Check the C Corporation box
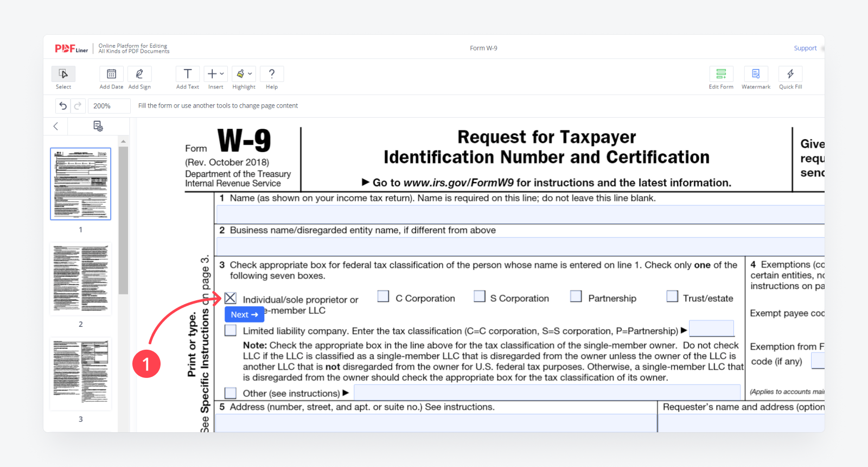Screen dimensions: 868x467 383,296
